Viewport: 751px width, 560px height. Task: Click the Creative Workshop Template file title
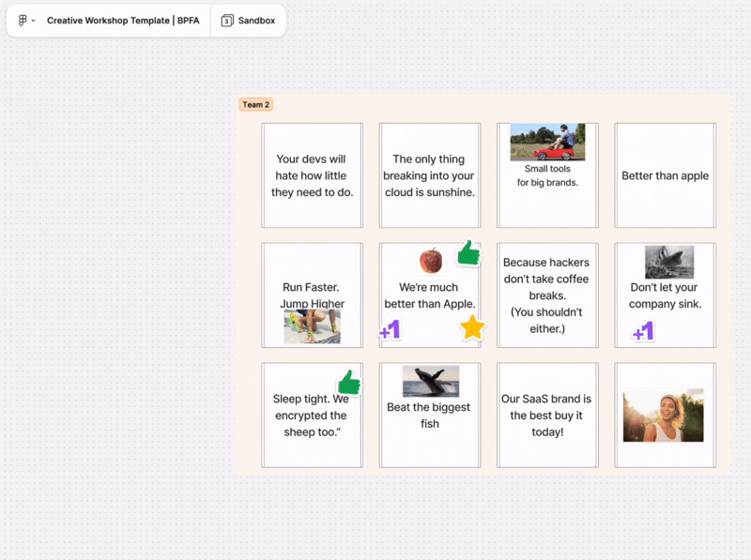[123, 21]
